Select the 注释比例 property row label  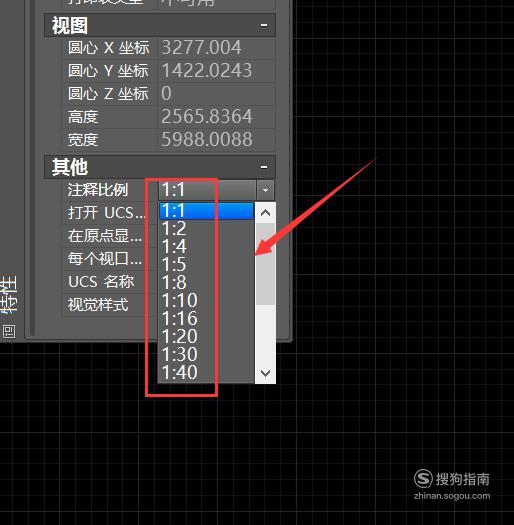coord(98,190)
